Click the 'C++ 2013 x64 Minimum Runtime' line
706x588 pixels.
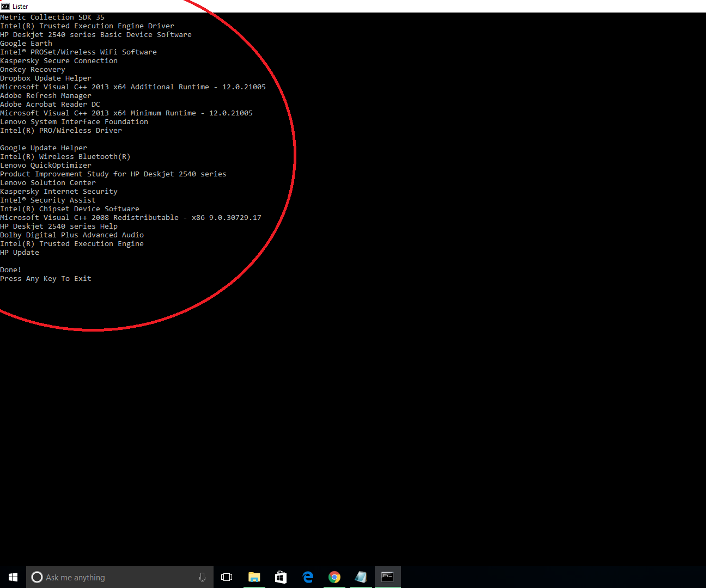[126, 113]
